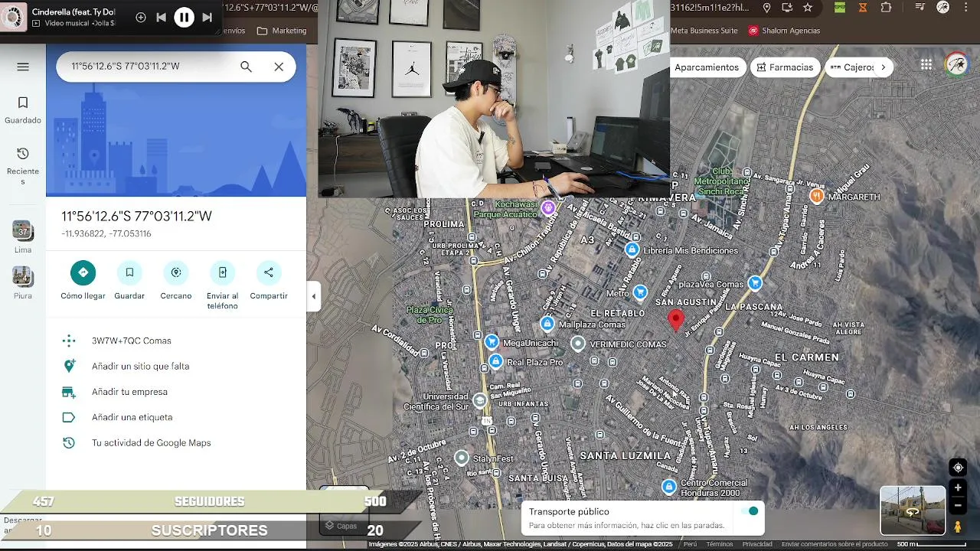Click the Real Plaza Pro marker
The width and height of the screenshot is (980, 551).
pyautogui.click(x=495, y=361)
